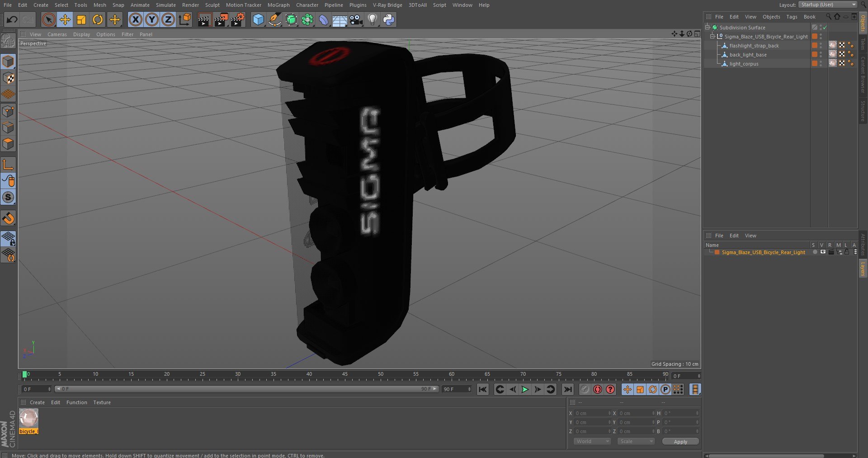Toggle Z-axis lock
Image resolution: width=868 pixels, height=458 pixels.
click(168, 19)
